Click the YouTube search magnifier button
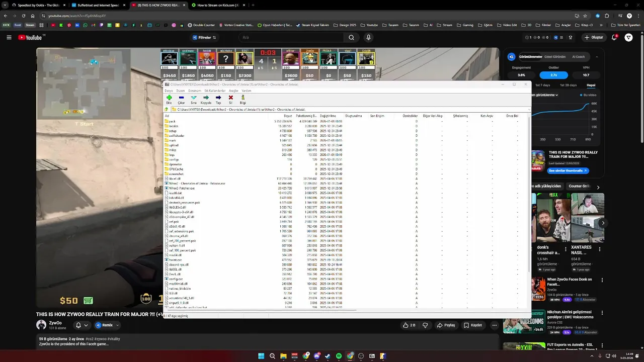Viewport: 644px width, 362px height. click(351, 37)
